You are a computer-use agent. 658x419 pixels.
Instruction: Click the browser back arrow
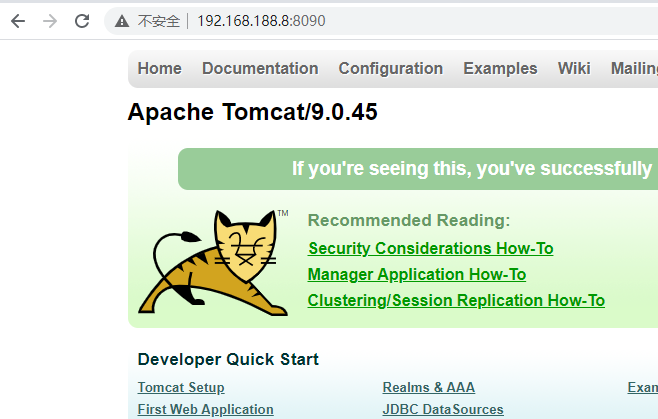(x=18, y=21)
